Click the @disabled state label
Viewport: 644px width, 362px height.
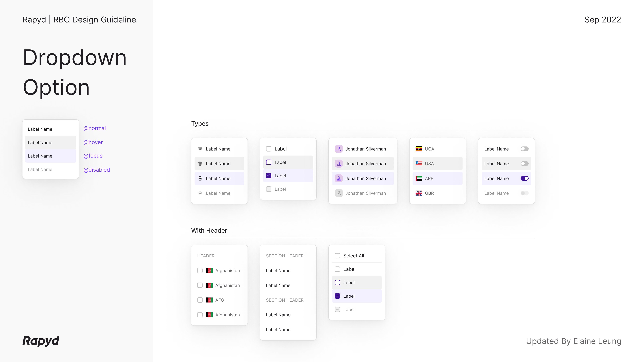point(96,170)
